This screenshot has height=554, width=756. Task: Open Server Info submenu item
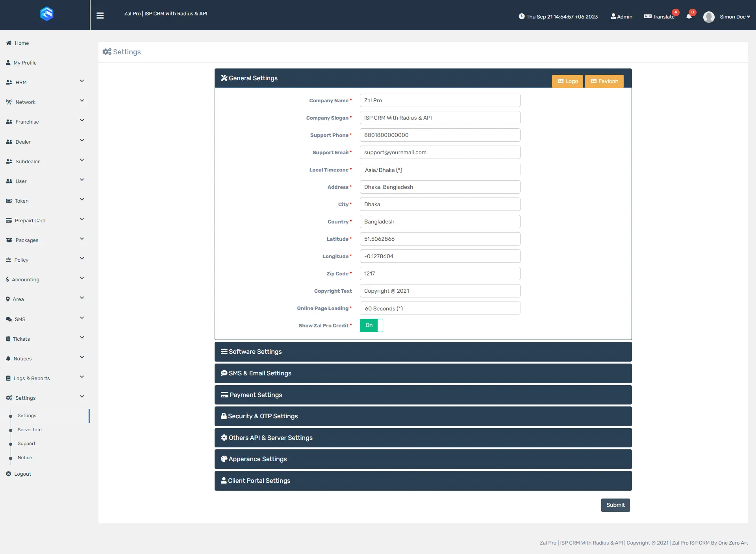pos(30,430)
